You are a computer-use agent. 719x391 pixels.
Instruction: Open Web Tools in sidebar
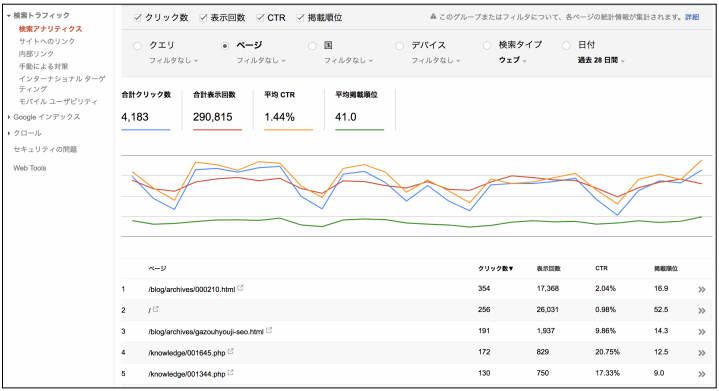(x=30, y=168)
